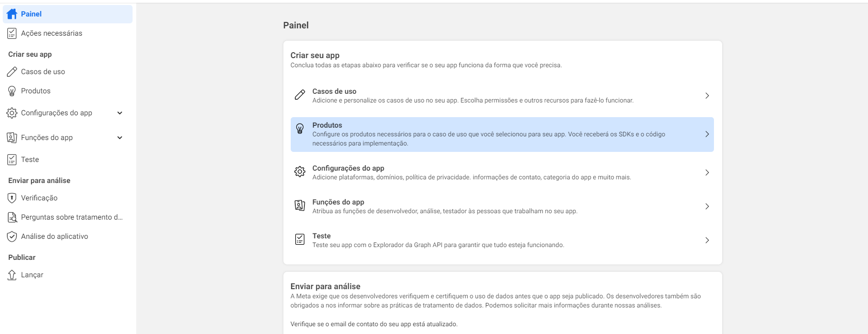Expand the Configurações do app sidebar section
The height and width of the screenshot is (334, 868).
[120, 113]
